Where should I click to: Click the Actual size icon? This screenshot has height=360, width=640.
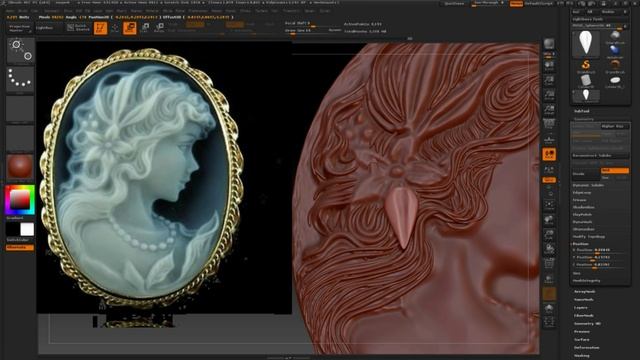pos(549,95)
